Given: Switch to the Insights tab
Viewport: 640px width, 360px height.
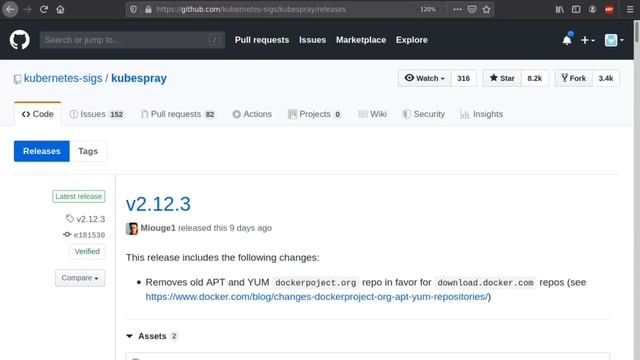Looking at the screenshot, I should point(481,114).
